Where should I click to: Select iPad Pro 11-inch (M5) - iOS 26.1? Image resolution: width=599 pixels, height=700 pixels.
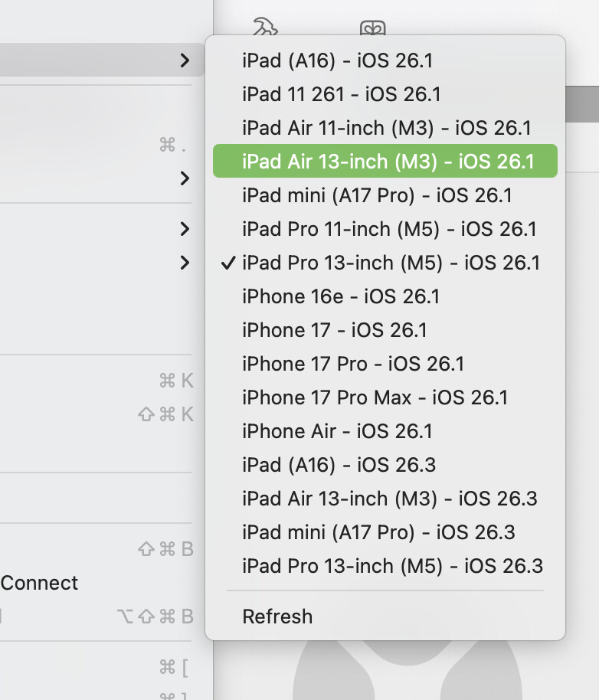coord(389,229)
